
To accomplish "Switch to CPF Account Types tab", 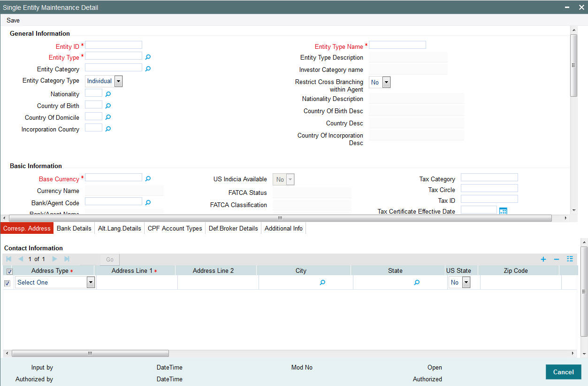I will click(x=175, y=228).
